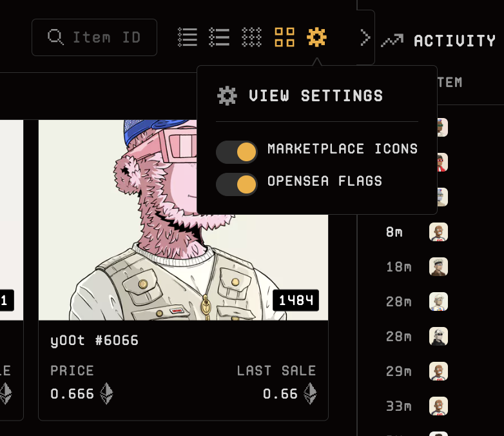This screenshot has height=436, width=504.
Task: Toggle Marketplace Icons switch off
Action: (237, 152)
